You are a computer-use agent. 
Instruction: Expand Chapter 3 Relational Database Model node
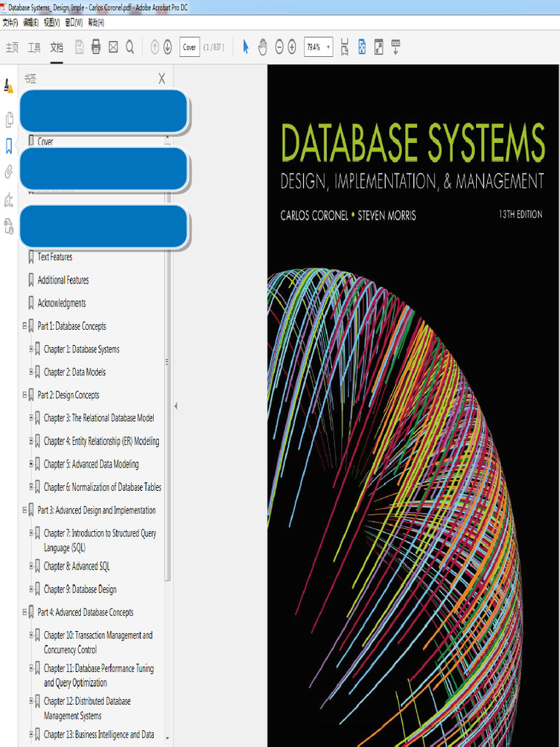coord(31,417)
